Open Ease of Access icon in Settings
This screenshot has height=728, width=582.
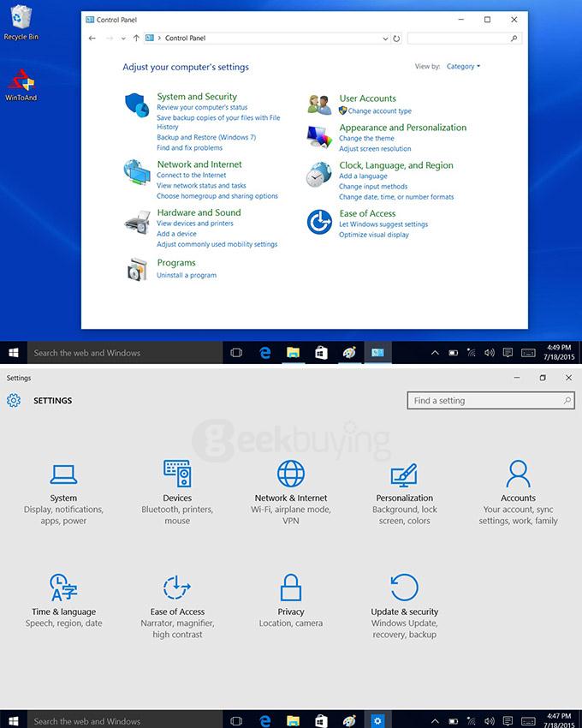[177, 588]
